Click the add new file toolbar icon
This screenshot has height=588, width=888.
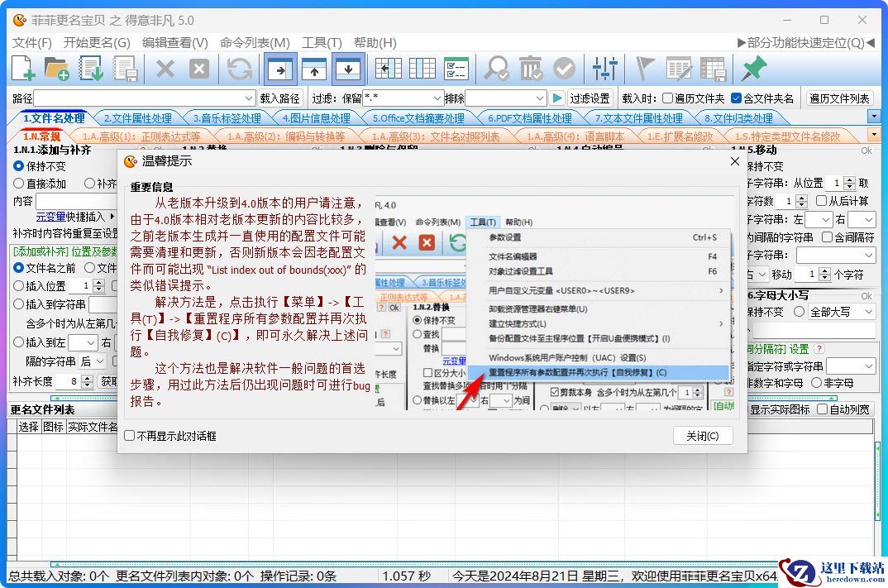click(22, 69)
